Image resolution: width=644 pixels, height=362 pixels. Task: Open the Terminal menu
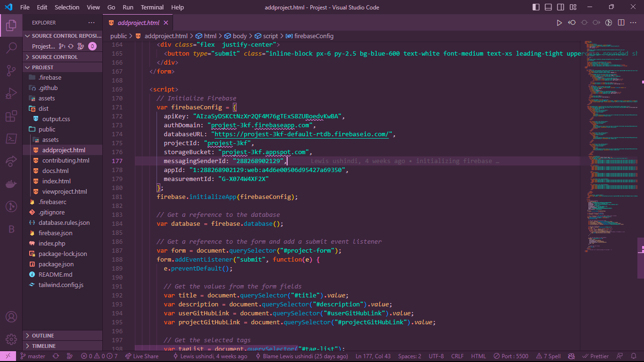152,7
